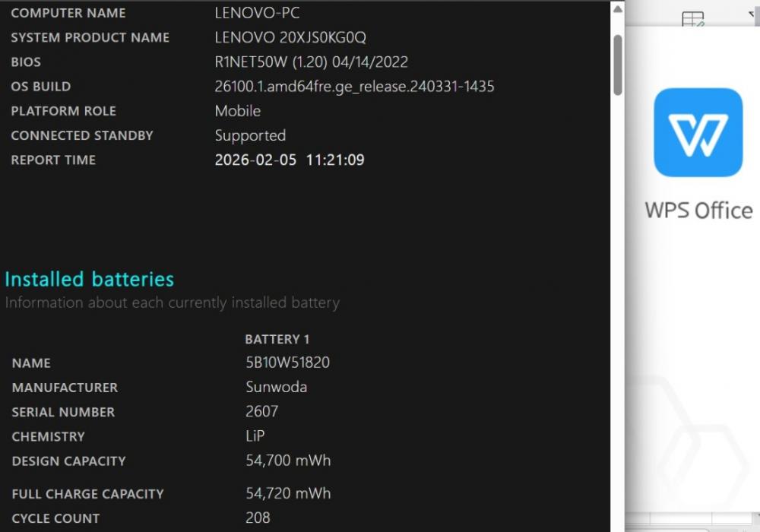Click the OS build version string
Screen dimensions: 760x532
click(354, 86)
